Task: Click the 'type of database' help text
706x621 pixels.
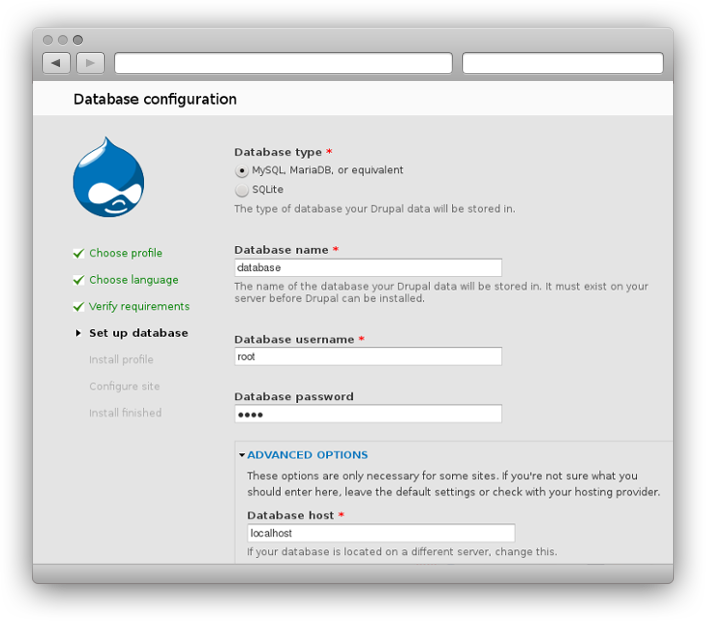Action: point(375,209)
